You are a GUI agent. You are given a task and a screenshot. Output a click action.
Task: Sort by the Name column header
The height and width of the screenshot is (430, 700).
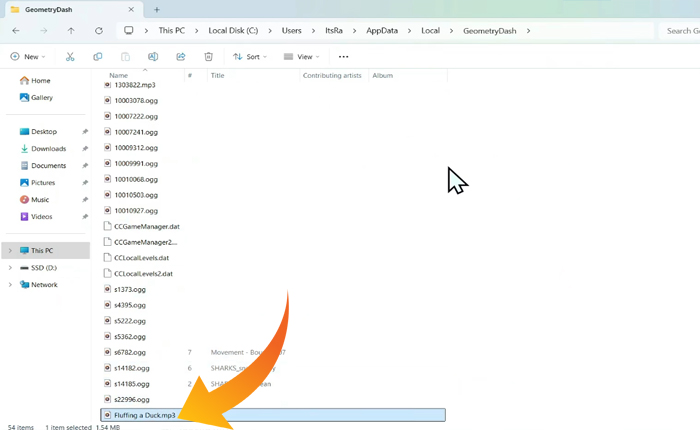tap(119, 75)
